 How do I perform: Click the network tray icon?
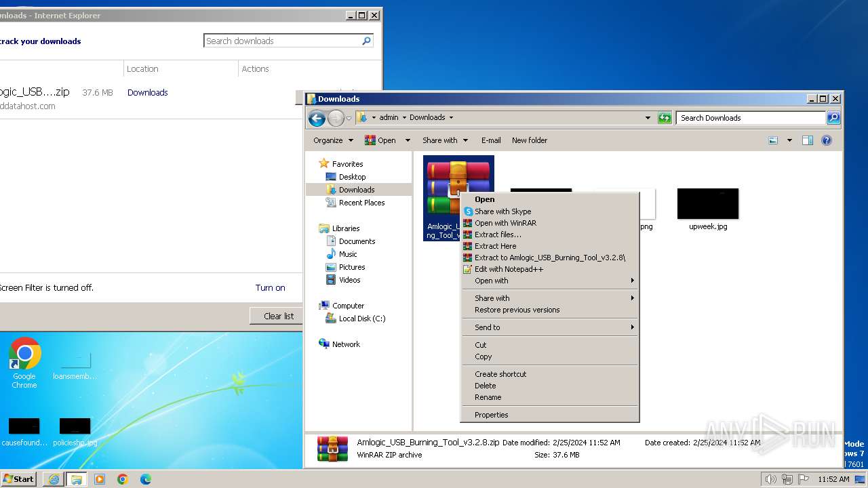click(x=787, y=479)
